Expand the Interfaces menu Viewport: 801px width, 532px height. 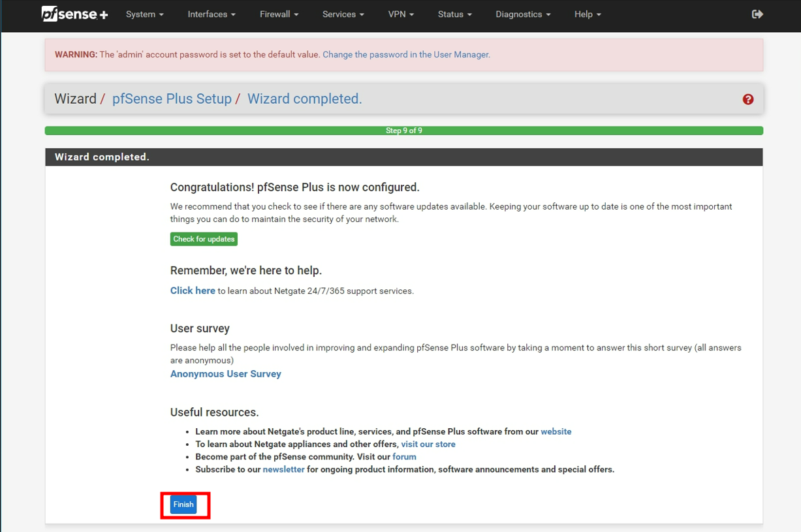(x=212, y=14)
